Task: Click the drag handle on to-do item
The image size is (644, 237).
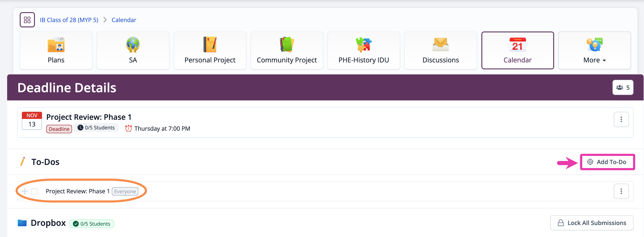Action: 25,191
